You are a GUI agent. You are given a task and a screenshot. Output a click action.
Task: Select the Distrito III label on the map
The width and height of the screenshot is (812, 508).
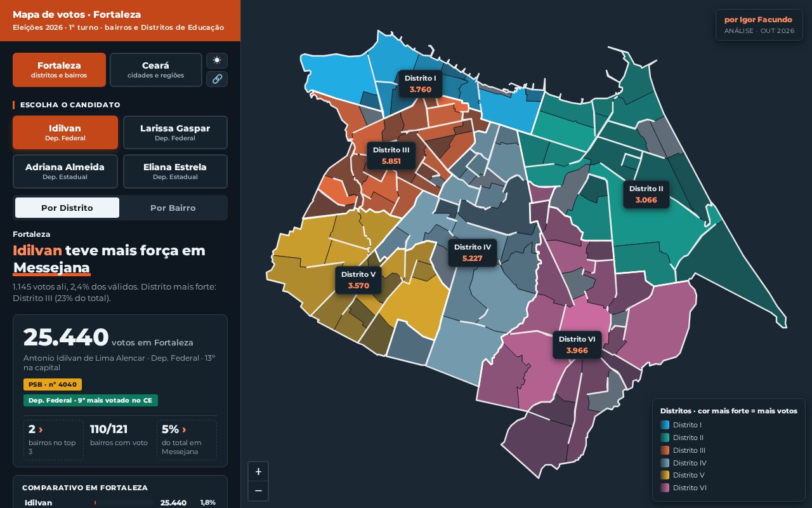(391, 156)
